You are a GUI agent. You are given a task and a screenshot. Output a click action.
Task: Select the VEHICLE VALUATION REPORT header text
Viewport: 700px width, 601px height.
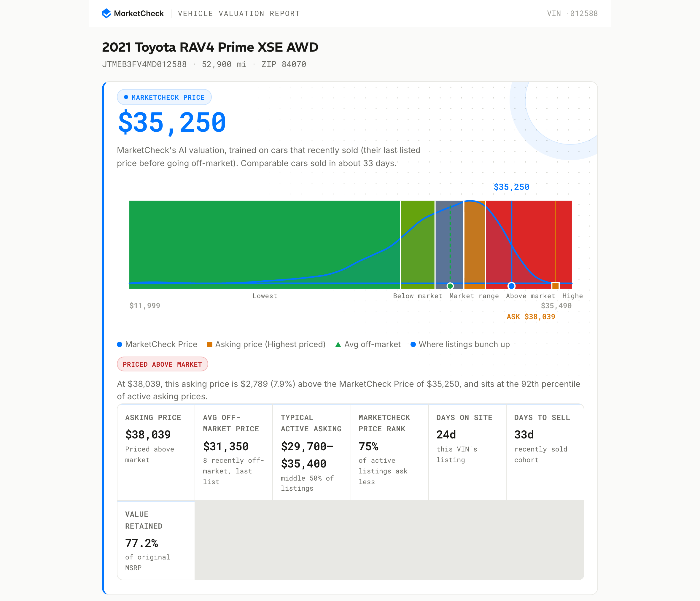point(239,14)
